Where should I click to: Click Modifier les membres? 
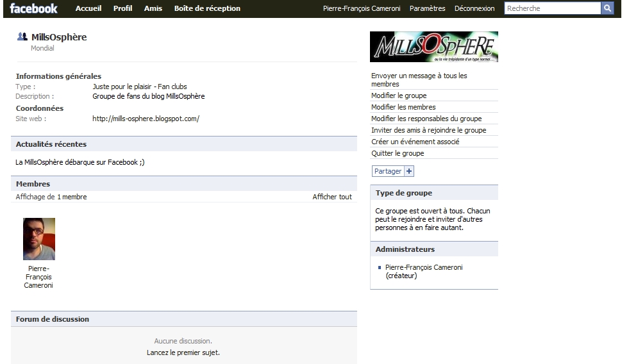(x=403, y=107)
